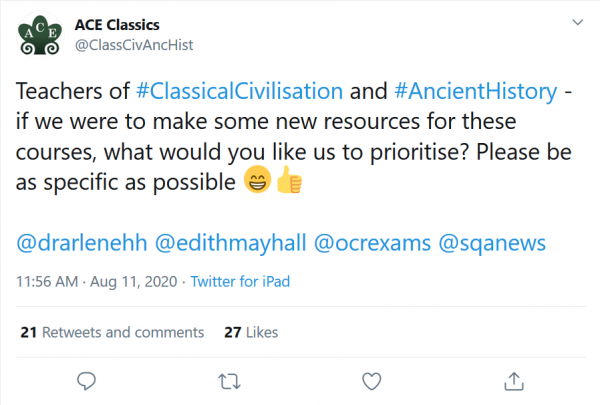
Task: Visit the @ocrexams mention
Action: tap(372, 243)
